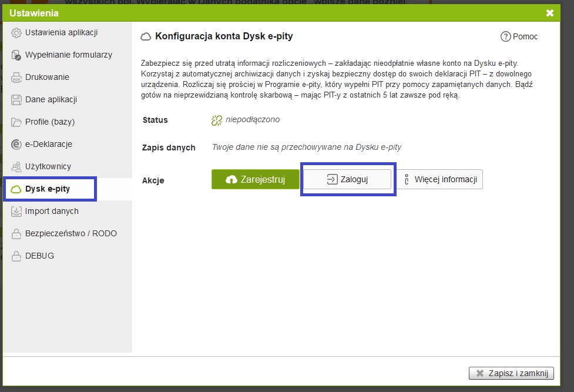
Task: Click the Zaloguj login button
Action: click(x=347, y=180)
